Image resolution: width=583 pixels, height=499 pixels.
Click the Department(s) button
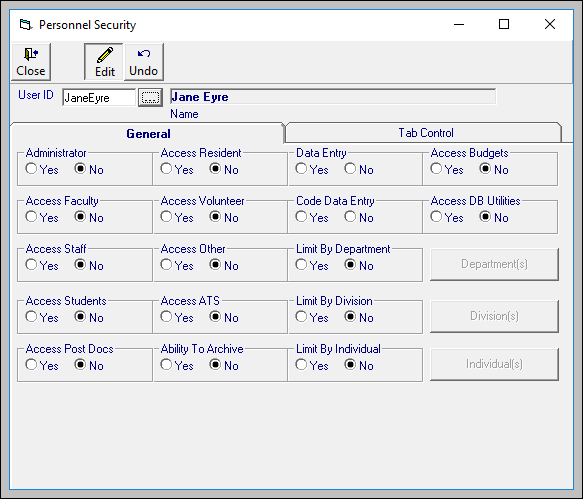coord(494,264)
